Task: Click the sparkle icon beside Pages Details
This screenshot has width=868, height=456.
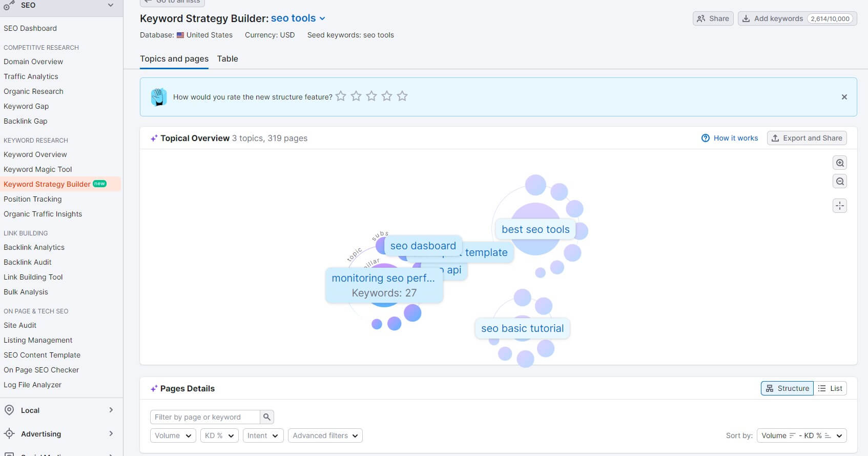Action: [x=154, y=389]
